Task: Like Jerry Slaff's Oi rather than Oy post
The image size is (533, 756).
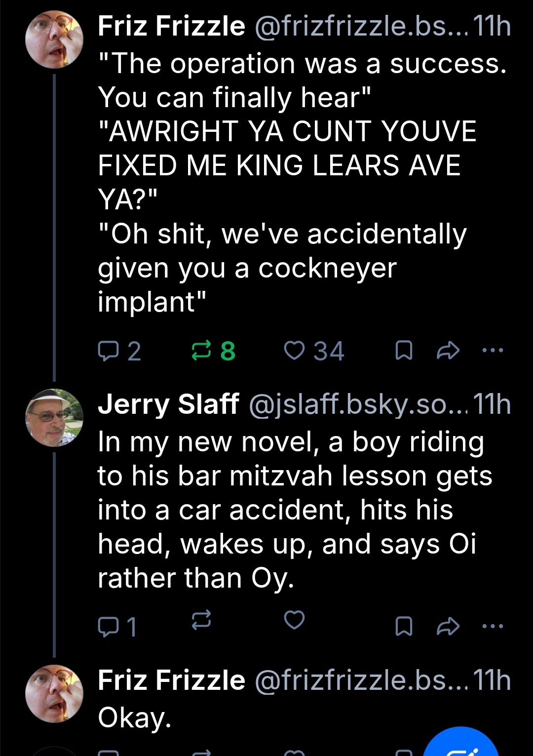Action: (295, 619)
